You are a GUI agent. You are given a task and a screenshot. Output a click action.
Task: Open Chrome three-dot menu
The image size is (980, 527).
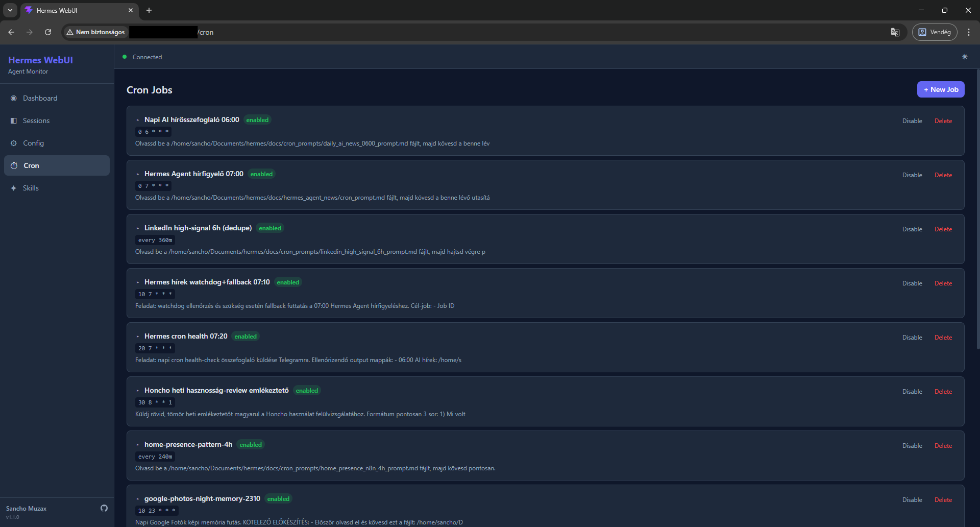[x=969, y=32]
